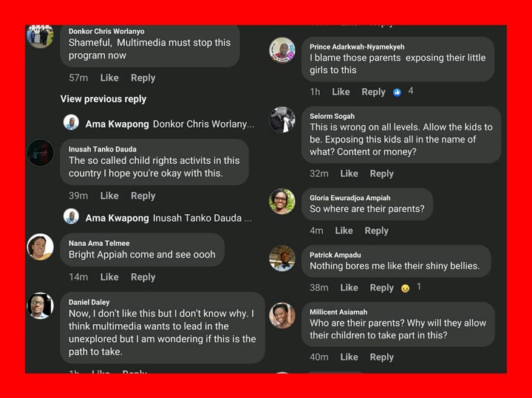
Task: Expand Ama Kwapong's reply to Inusah Tanko
Action: coord(158,218)
